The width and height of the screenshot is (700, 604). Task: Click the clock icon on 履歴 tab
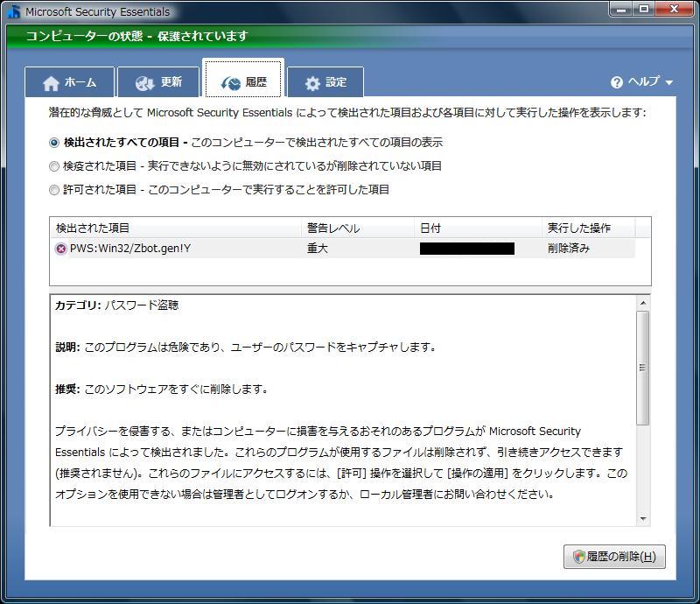(x=231, y=83)
